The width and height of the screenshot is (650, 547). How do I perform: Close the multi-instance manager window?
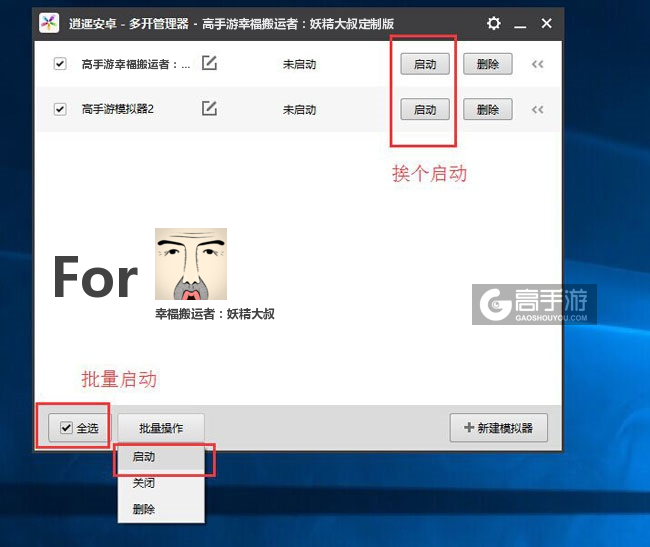[546, 23]
